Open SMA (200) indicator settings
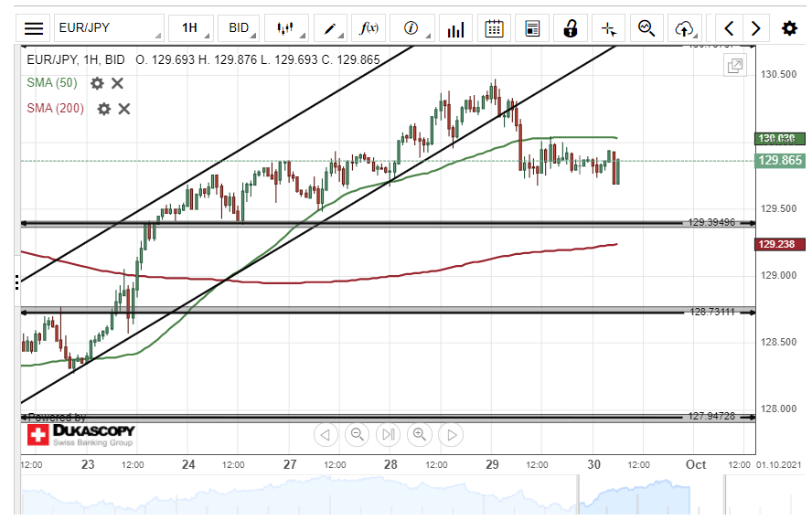 tap(104, 109)
